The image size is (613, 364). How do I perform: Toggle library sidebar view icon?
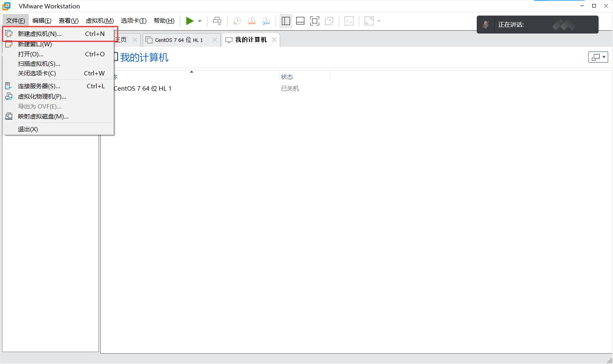tap(286, 21)
